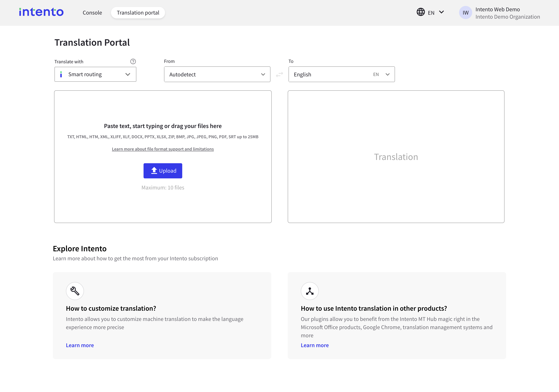The height and width of the screenshot is (392, 559).
Task: Click the wrench customize translation icon
Action: 75,291
